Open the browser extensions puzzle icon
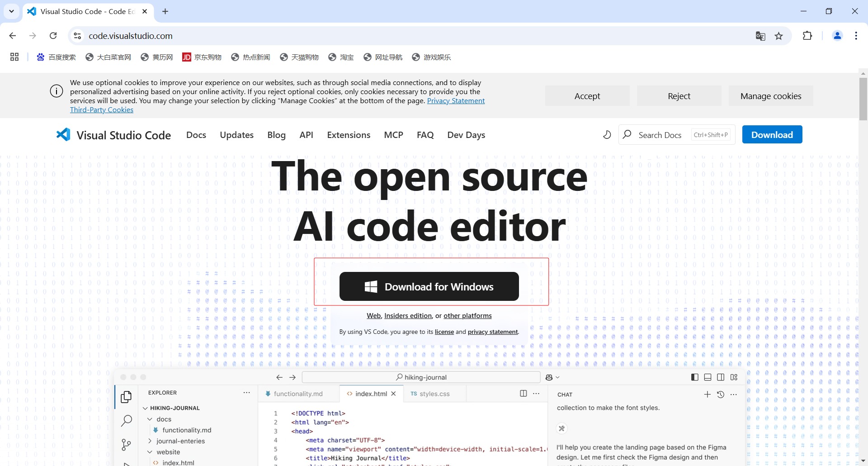868x466 pixels. 807,36
